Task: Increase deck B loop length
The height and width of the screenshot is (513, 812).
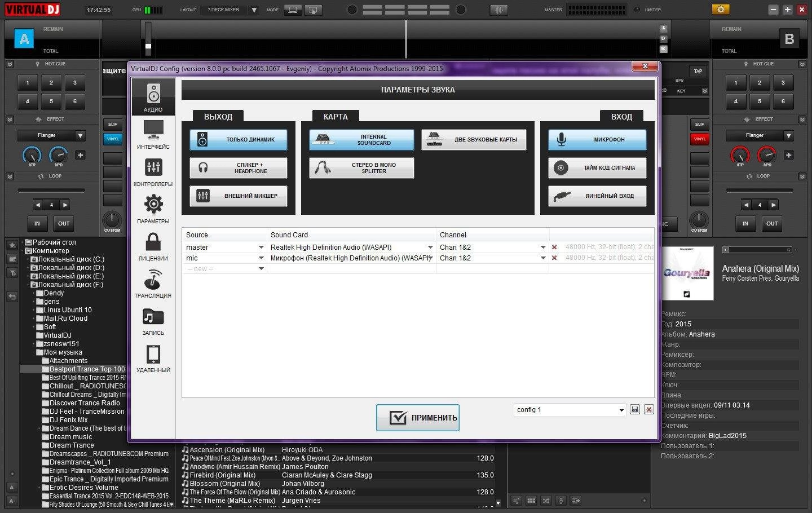Action: (x=773, y=205)
